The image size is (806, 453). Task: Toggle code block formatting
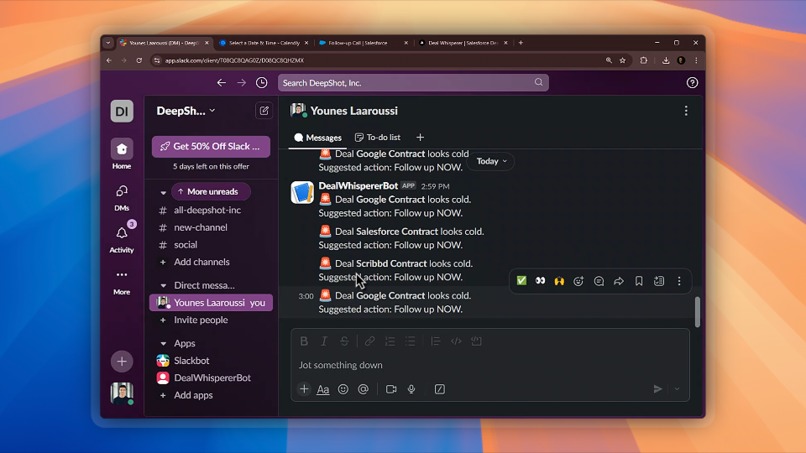[477, 341]
